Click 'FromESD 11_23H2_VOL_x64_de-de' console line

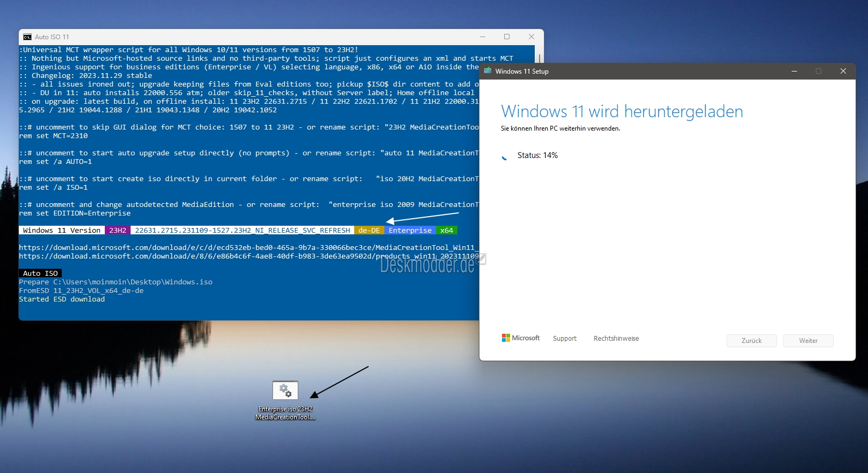(81, 291)
